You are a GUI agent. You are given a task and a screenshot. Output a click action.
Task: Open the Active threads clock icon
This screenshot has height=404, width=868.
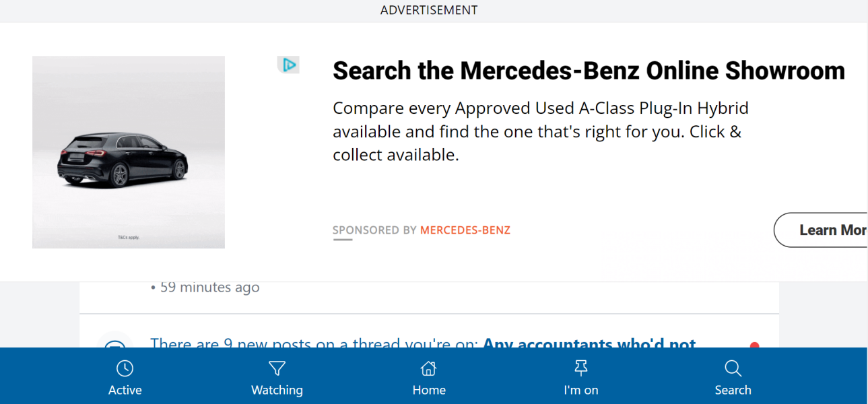click(x=125, y=368)
